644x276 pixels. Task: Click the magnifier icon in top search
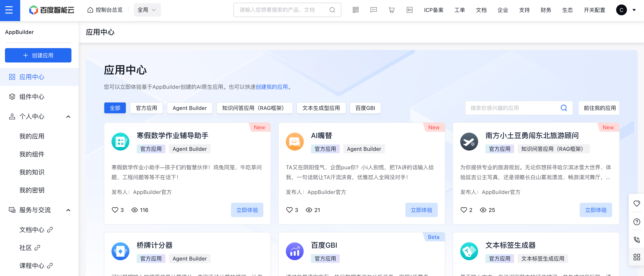click(x=332, y=10)
